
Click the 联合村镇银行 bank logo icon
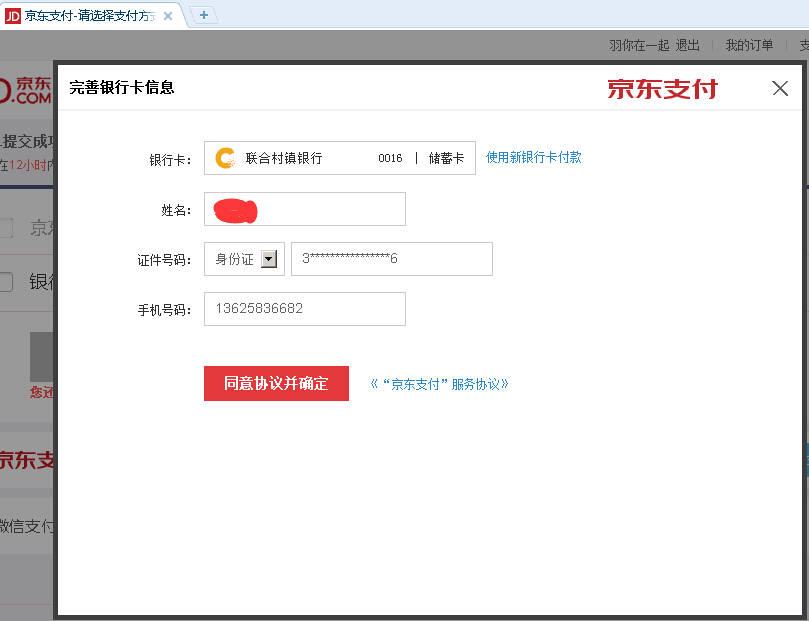pos(225,158)
